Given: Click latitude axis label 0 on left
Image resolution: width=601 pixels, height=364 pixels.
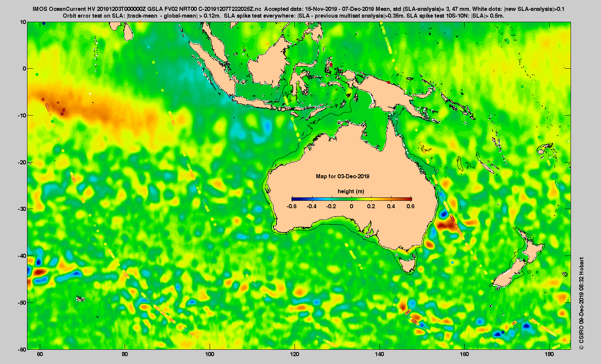Looking at the screenshot, I should point(25,69).
